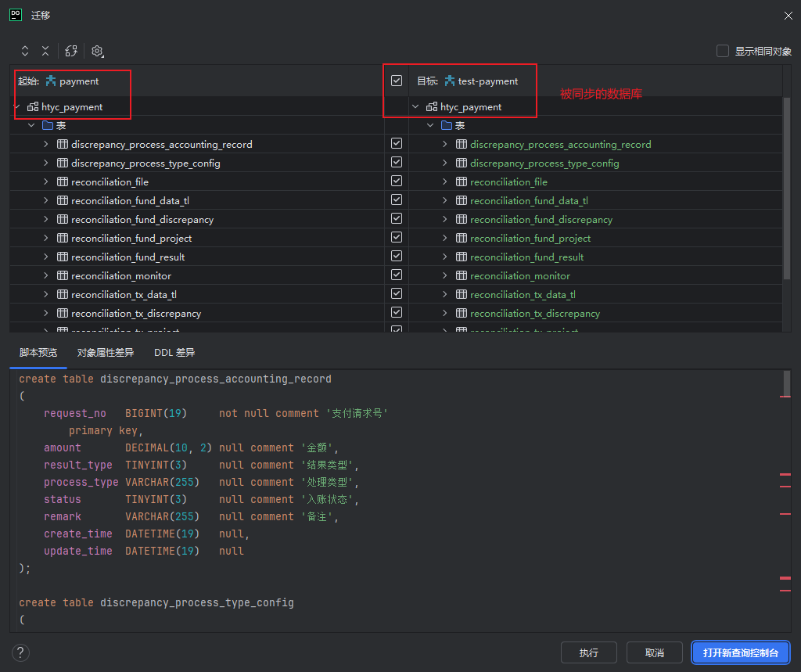Click table icon of target reconciliation_fund_project
Image resolution: width=801 pixels, height=672 pixels.
point(462,238)
